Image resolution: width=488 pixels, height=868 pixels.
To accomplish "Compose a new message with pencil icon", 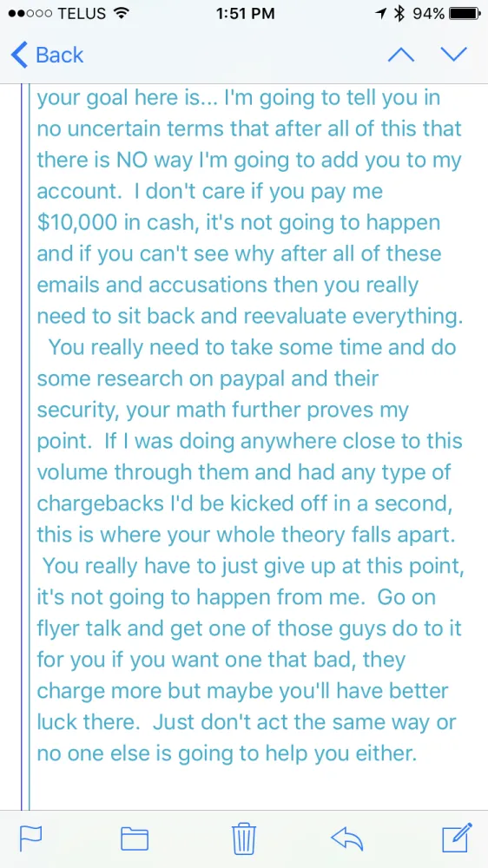I will (457, 838).
